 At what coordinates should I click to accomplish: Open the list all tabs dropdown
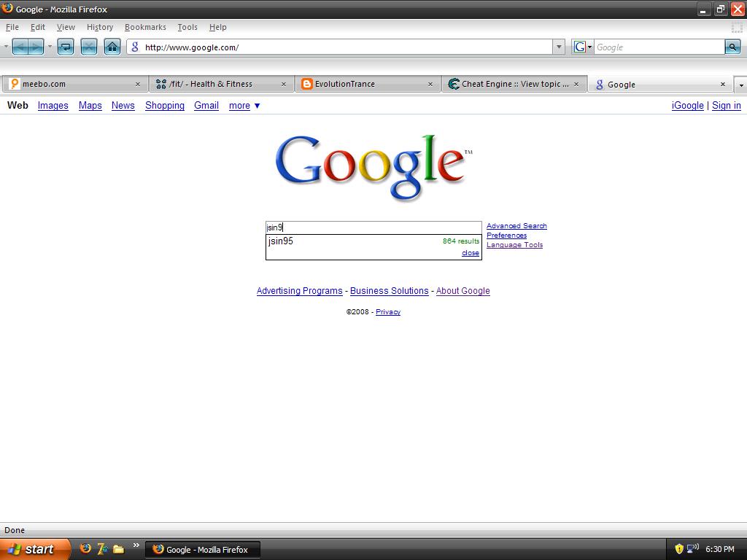[x=741, y=85]
